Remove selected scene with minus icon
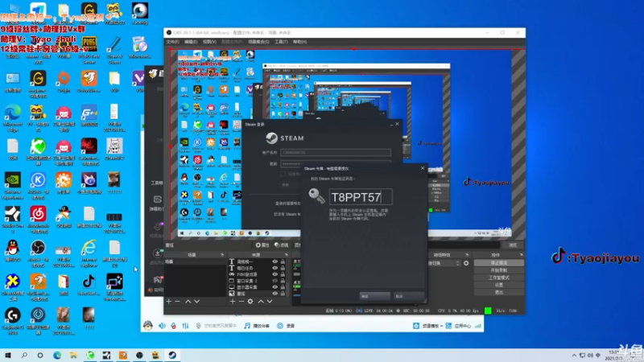 pos(177,301)
